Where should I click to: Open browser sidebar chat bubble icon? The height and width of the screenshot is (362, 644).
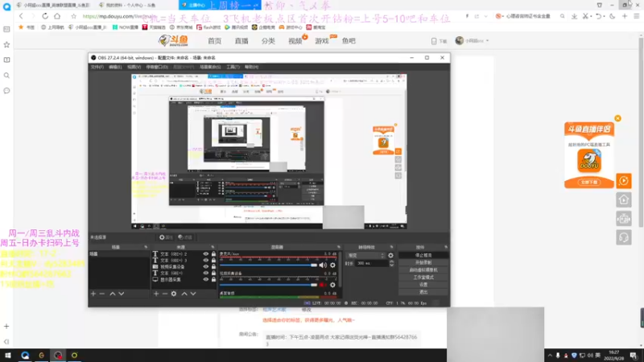pos(6,91)
